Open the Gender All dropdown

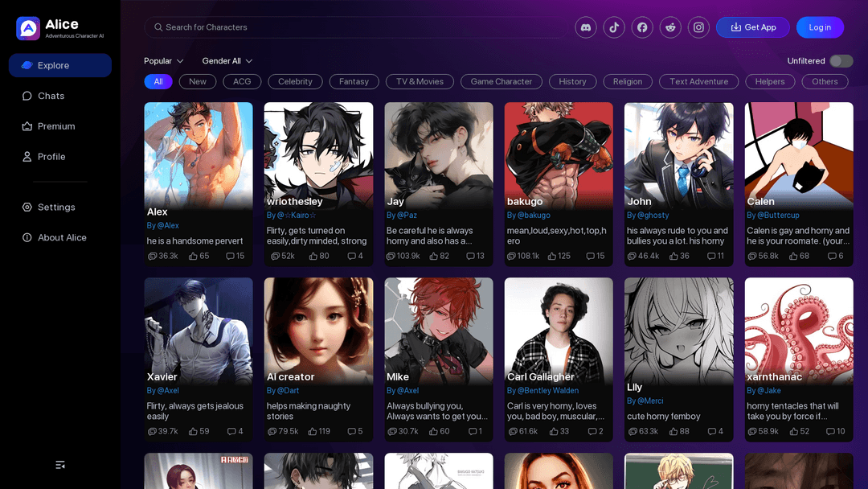coord(227,61)
